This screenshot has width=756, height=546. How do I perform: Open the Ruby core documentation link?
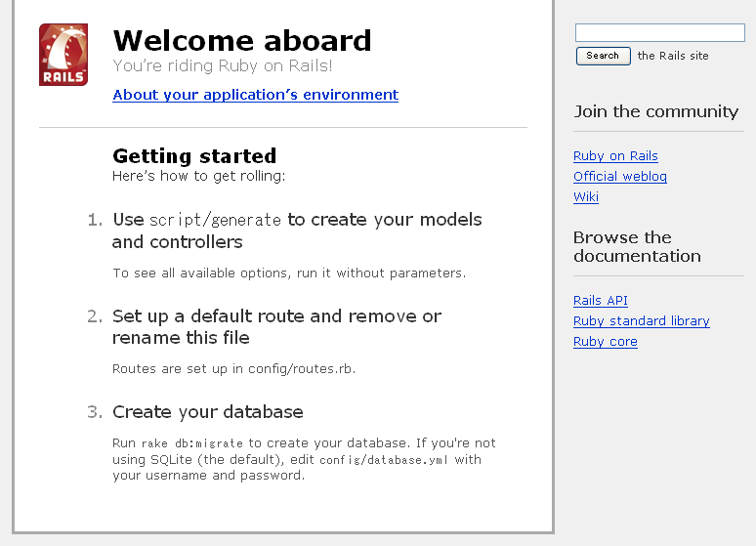click(605, 342)
